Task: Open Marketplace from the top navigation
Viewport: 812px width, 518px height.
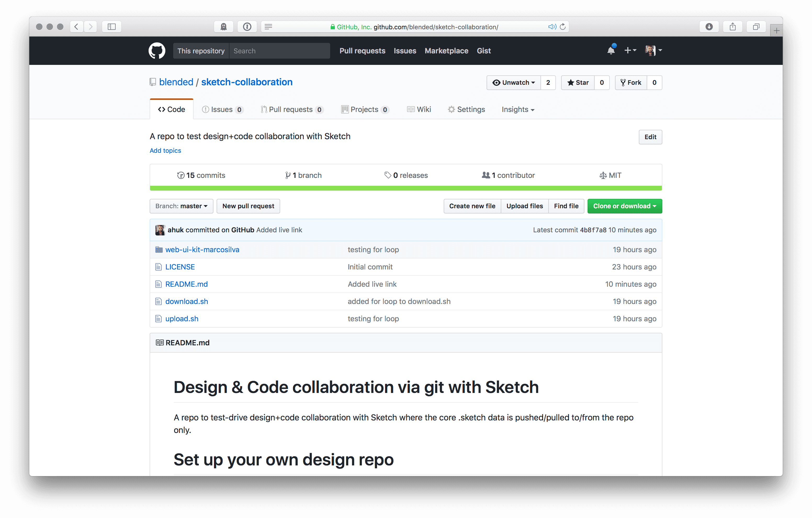Action: click(x=446, y=50)
